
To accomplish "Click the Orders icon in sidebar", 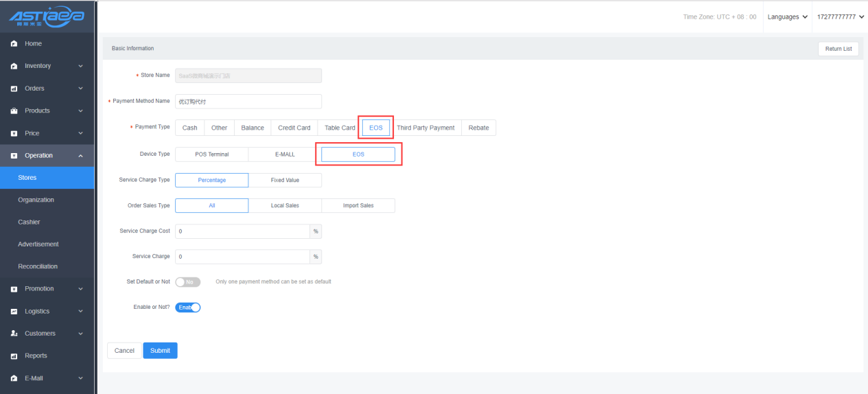I will tap(13, 89).
